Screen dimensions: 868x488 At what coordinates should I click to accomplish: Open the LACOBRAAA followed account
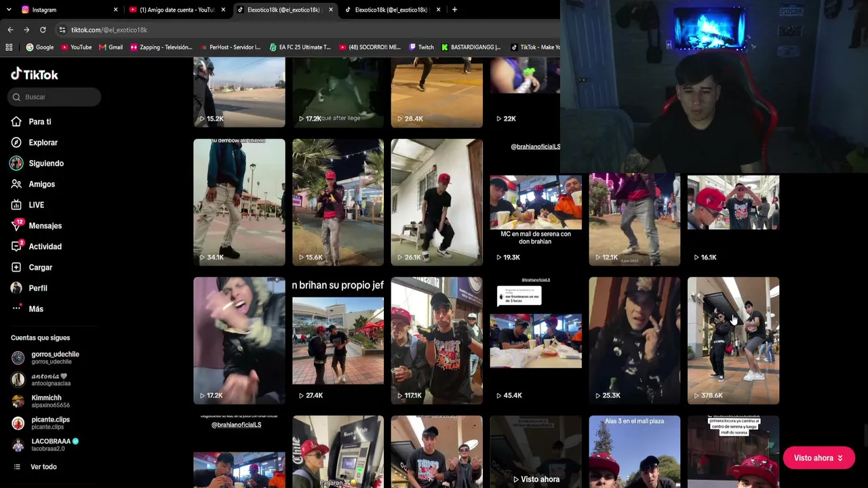pos(46,445)
